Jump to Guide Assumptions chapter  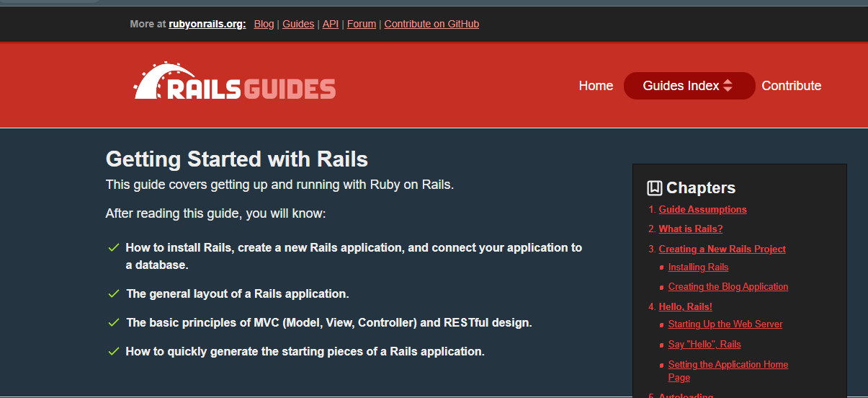point(702,210)
